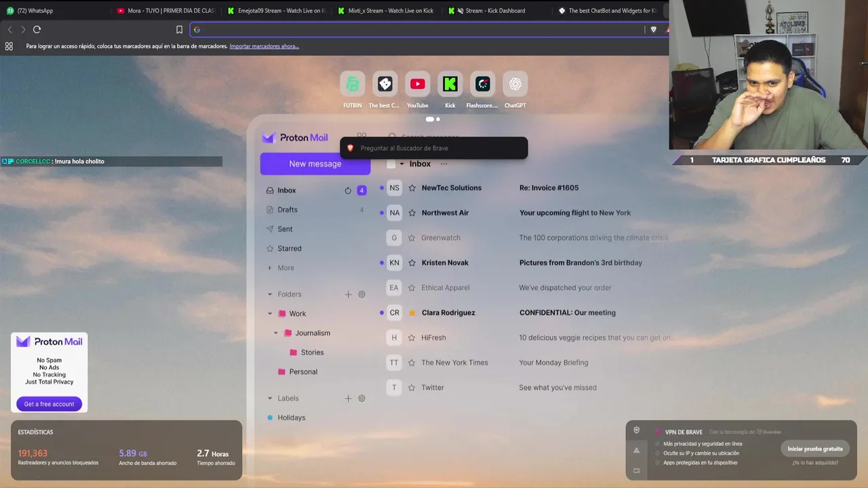
Task: Open the Inbox folder in sidebar
Action: (287, 190)
